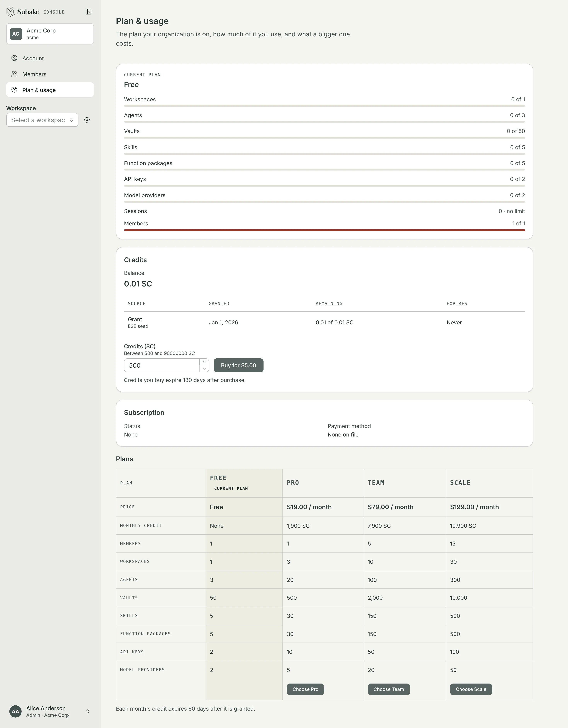Click the Sessions usage row label

coord(135,211)
